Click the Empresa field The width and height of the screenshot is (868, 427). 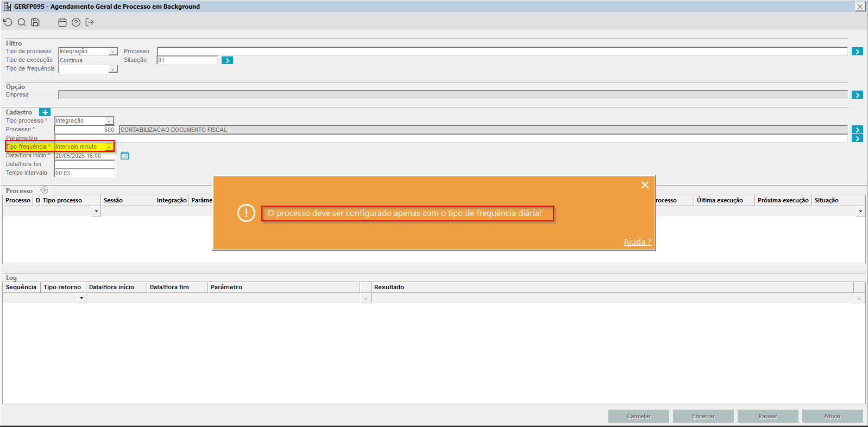pyautogui.click(x=453, y=95)
